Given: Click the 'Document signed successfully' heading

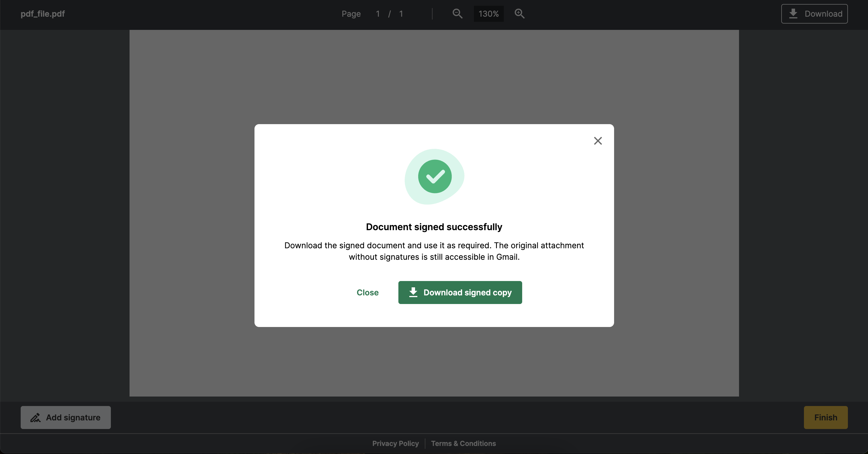Looking at the screenshot, I should [434, 227].
